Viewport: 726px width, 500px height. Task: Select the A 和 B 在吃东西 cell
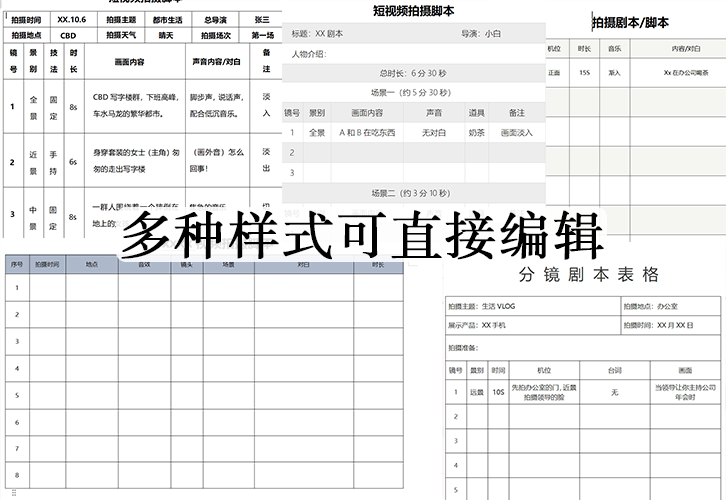(367, 132)
